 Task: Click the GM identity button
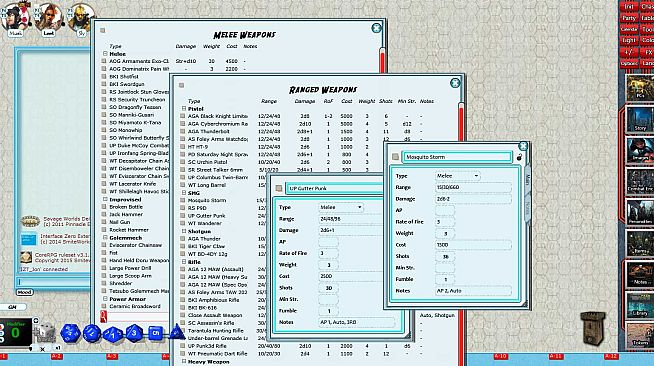pos(13,307)
